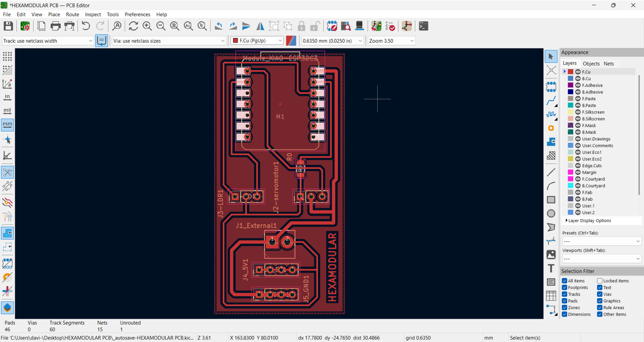Viewport: 644px width, 342px height.
Task: Toggle the Layers manager panel button
Action: coord(7,308)
